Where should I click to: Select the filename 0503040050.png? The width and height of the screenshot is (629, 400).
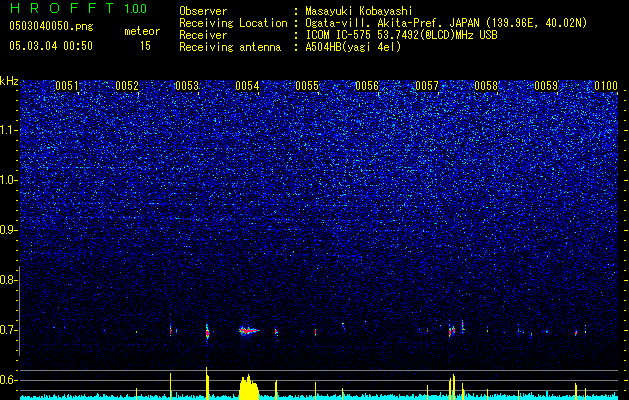point(51,27)
